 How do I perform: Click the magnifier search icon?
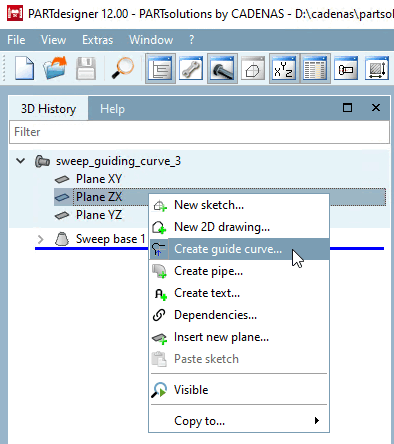[123, 68]
